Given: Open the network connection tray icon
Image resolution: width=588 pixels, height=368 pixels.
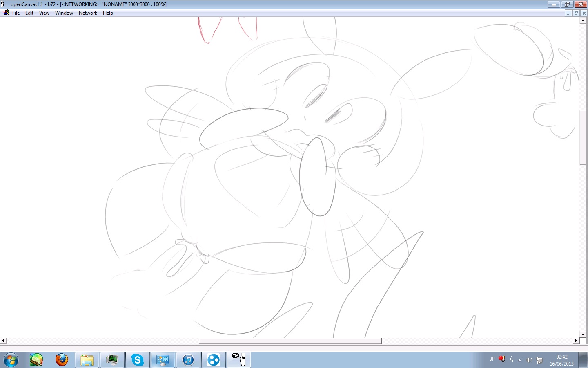Looking at the screenshot, I should point(539,360).
